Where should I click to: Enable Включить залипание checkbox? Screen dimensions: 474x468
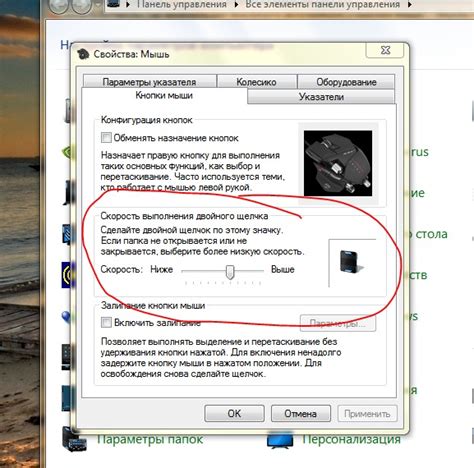point(106,322)
